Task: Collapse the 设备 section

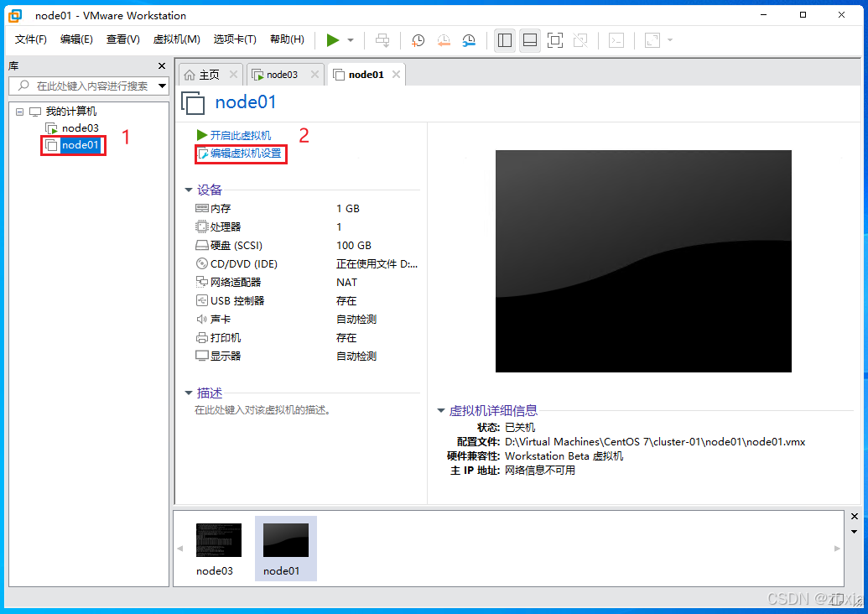Action: [x=188, y=190]
